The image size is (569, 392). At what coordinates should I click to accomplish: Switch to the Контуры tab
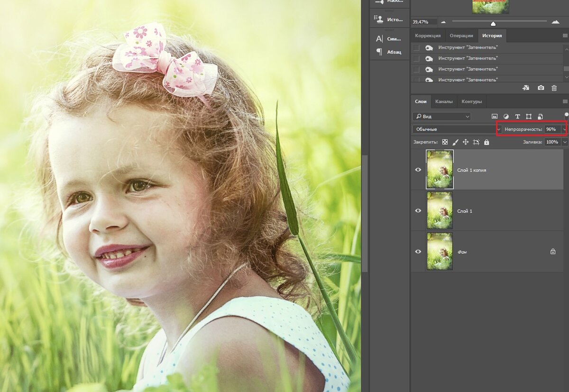[x=472, y=101]
